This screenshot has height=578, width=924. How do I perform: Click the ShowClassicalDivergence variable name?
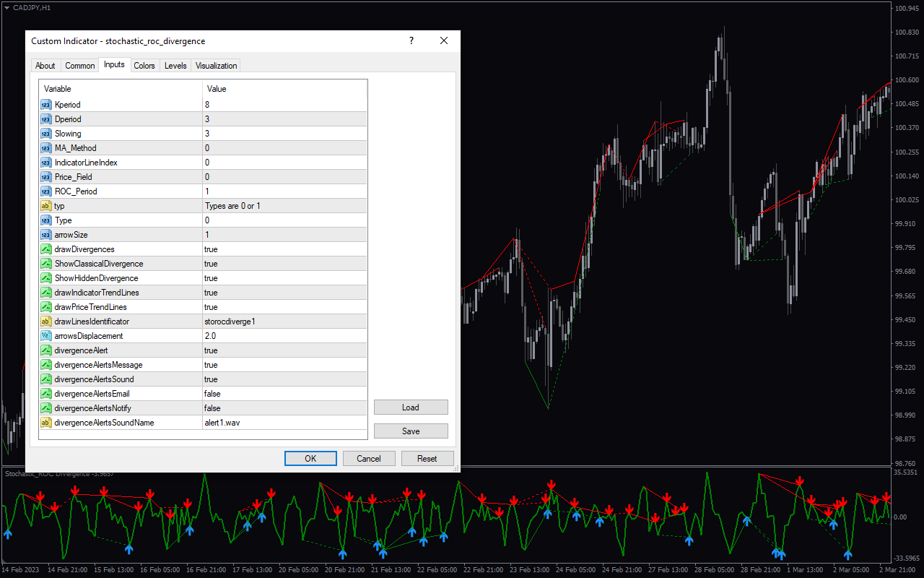click(x=99, y=264)
